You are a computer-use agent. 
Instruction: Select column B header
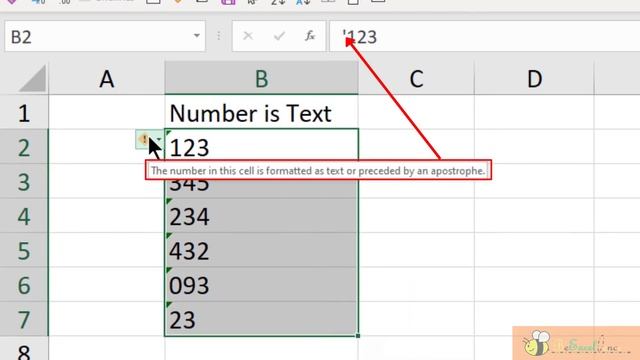[x=262, y=78]
